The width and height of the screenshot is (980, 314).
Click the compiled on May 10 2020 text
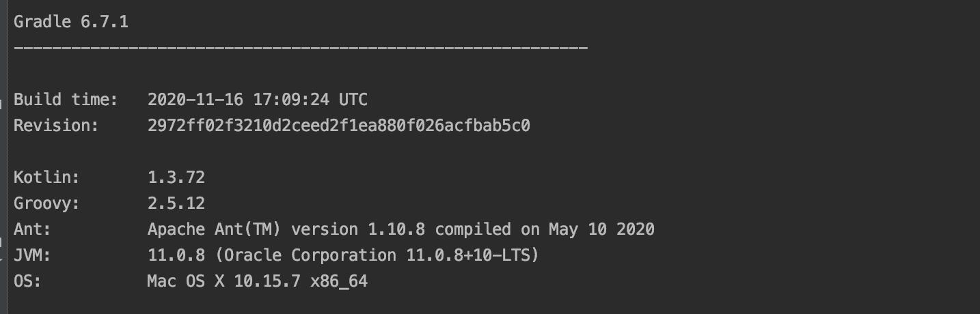(545, 229)
